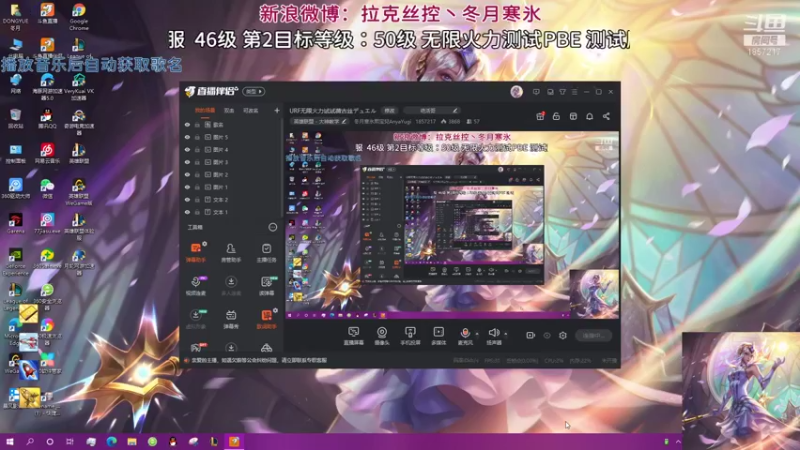The width and height of the screenshot is (800, 450).
Task: Open stream settings gear icon
Action: point(563,335)
